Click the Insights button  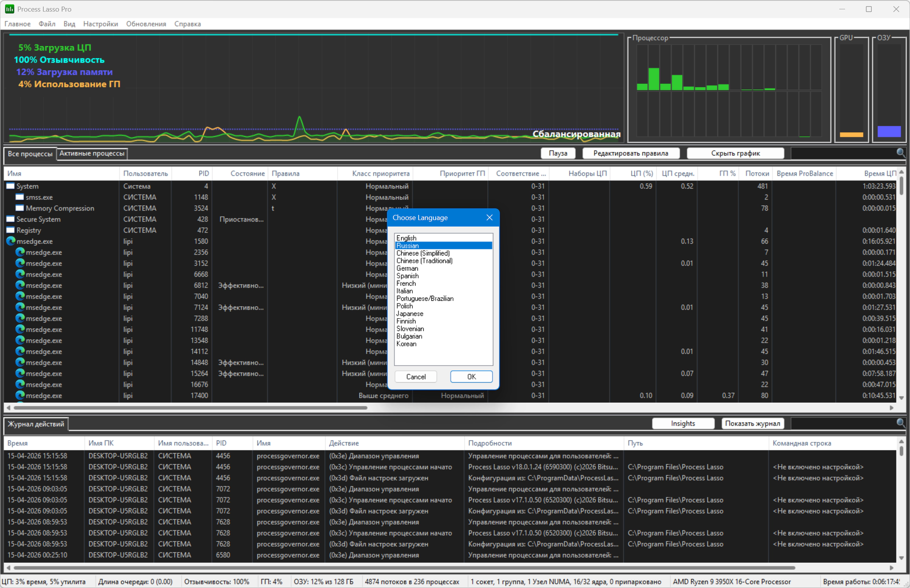point(683,423)
